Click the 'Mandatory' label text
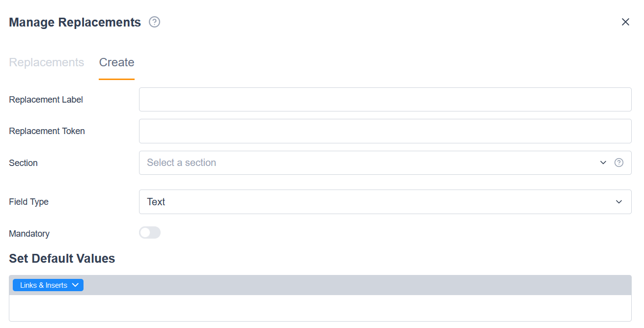The height and width of the screenshot is (328, 644). coord(29,234)
